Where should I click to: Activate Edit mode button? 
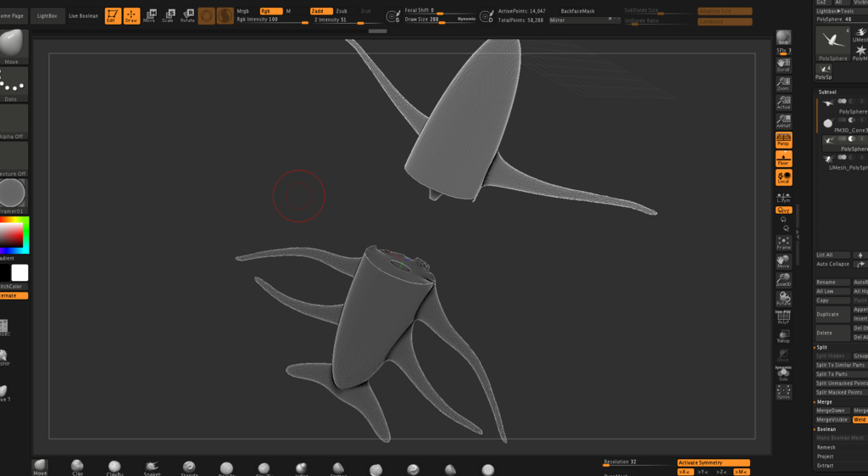113,16
